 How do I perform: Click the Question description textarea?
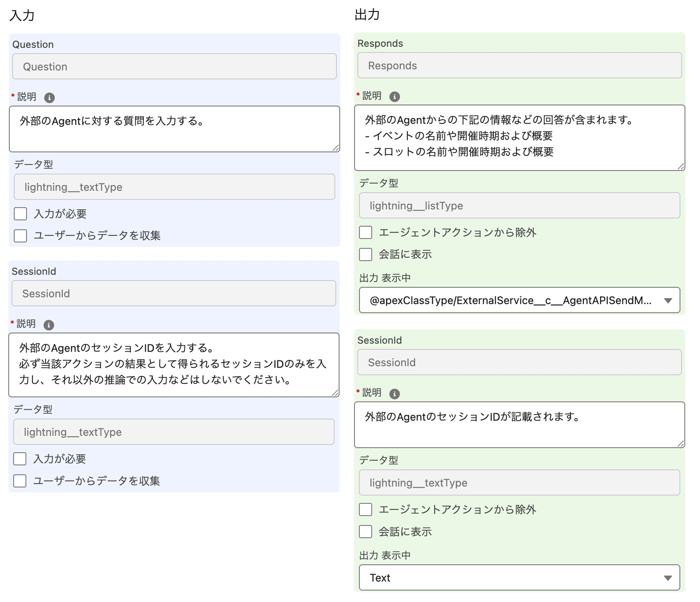tap(174, 129)
